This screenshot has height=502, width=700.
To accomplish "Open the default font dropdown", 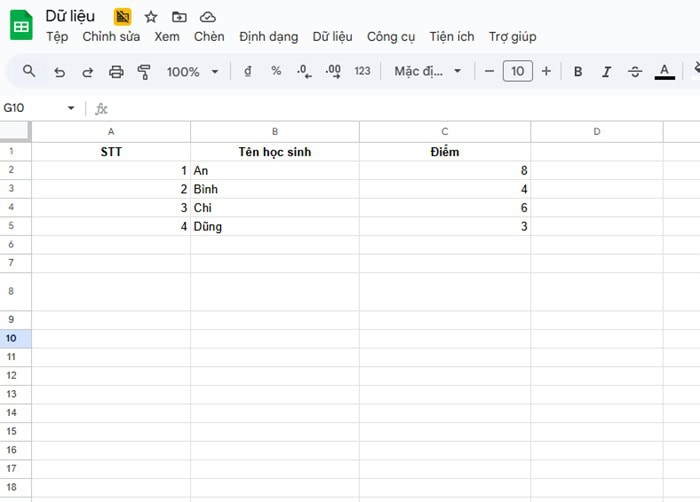I will [428, 72].
